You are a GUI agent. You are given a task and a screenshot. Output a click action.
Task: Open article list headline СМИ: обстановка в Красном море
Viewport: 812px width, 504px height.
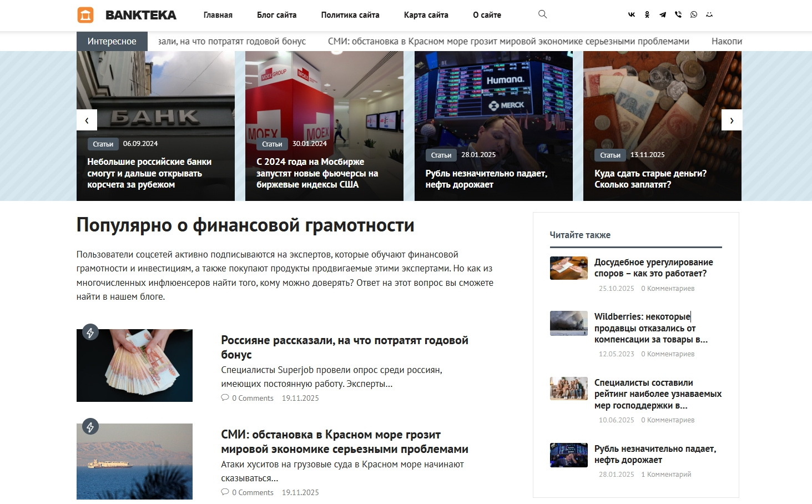click(345, 442)
